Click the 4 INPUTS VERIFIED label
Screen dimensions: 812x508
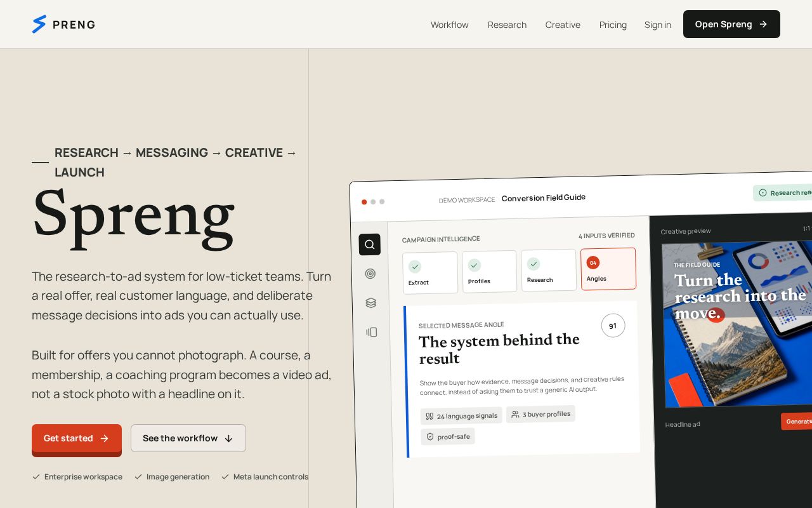606,236
